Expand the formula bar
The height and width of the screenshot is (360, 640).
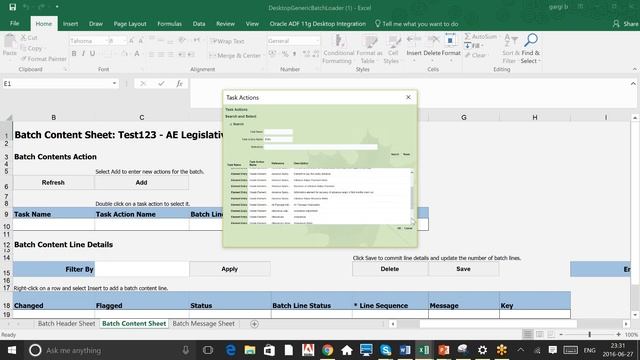coord(633,83)
